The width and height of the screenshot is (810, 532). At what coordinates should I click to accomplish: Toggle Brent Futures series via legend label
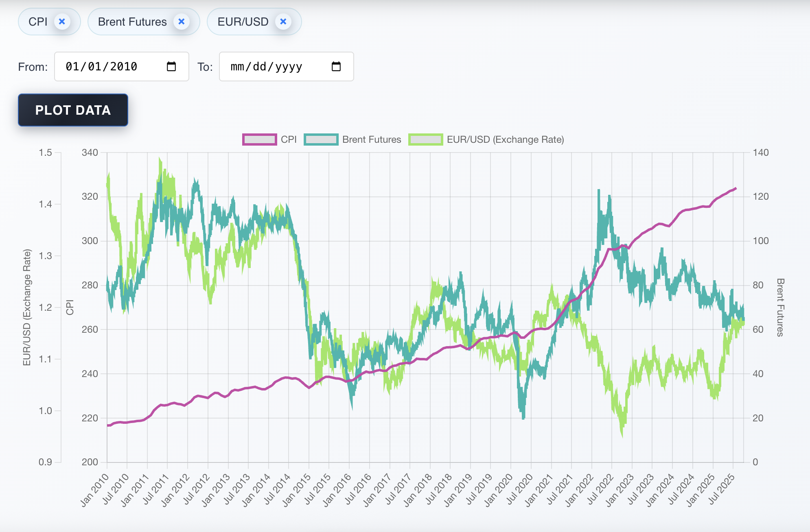tap(371, 140)
